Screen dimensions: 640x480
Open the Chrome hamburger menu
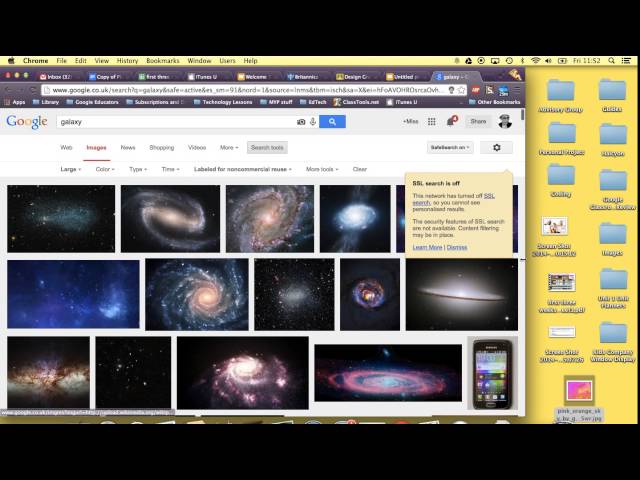517,90
